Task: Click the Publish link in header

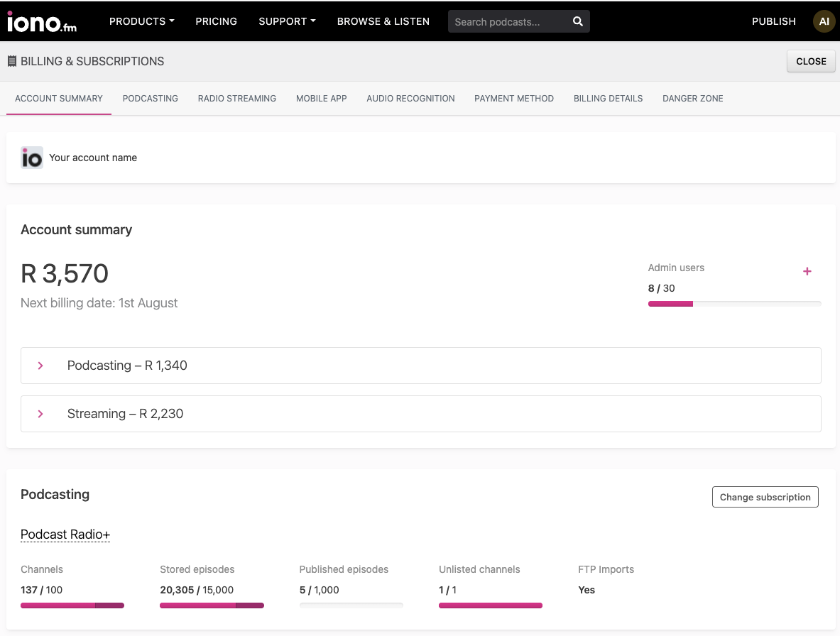Action: click(773, 21)
